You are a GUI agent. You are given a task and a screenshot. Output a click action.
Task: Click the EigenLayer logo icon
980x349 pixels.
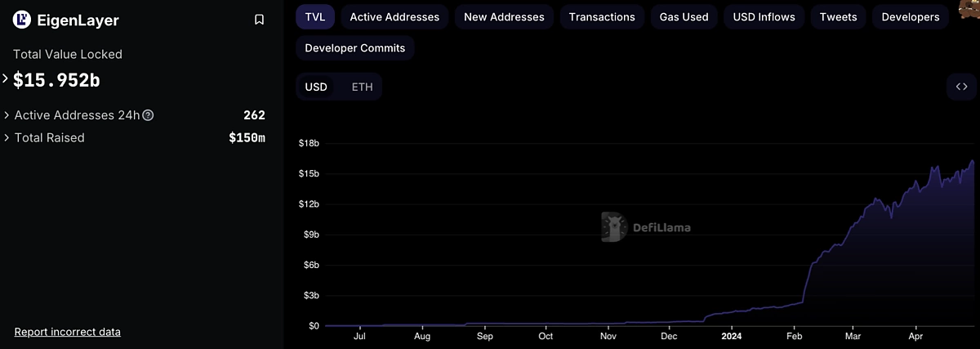tap(22, 20)
